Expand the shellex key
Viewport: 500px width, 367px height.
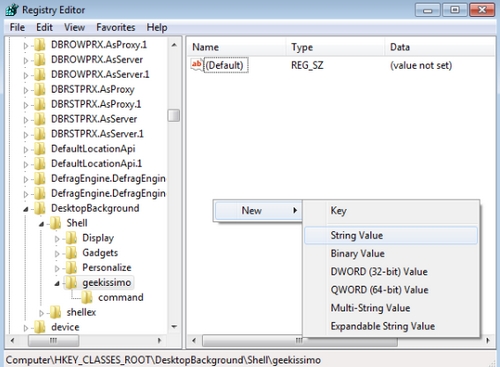tap(41, 313)
